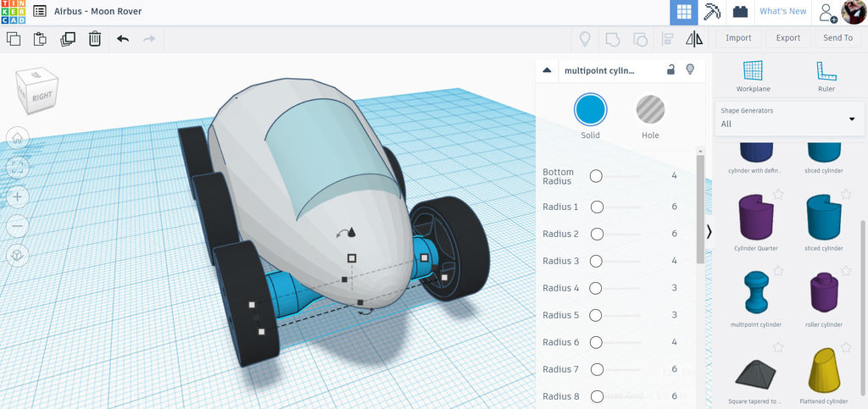Adjust the Radius 6 slider handle
Viewport: 868px width, 409px height.
tap(596, 342)
